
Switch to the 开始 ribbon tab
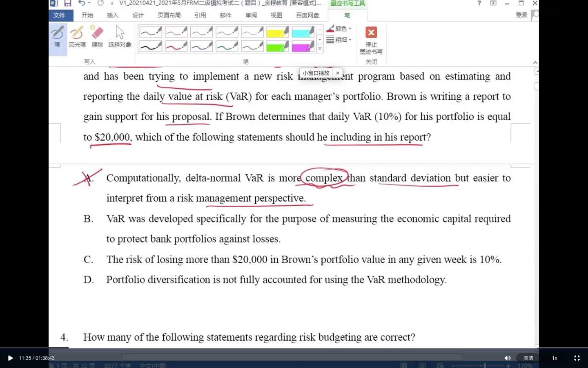(87, 15)
